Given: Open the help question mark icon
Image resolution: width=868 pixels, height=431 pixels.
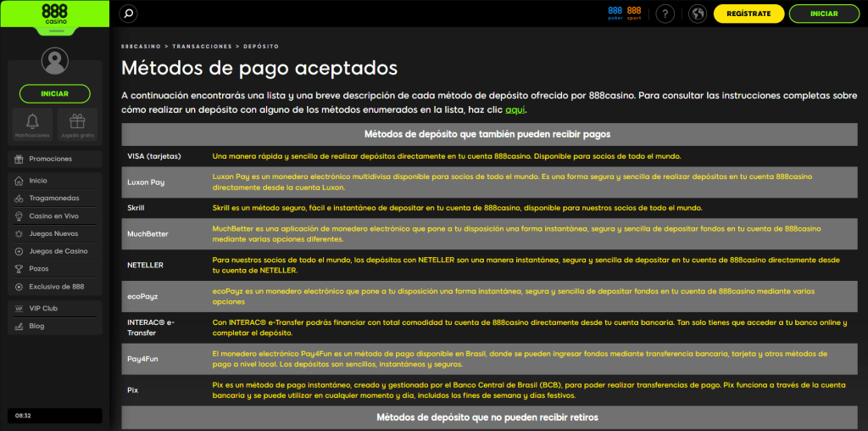Looking at the screenshot, I should [x=665, y=14].
